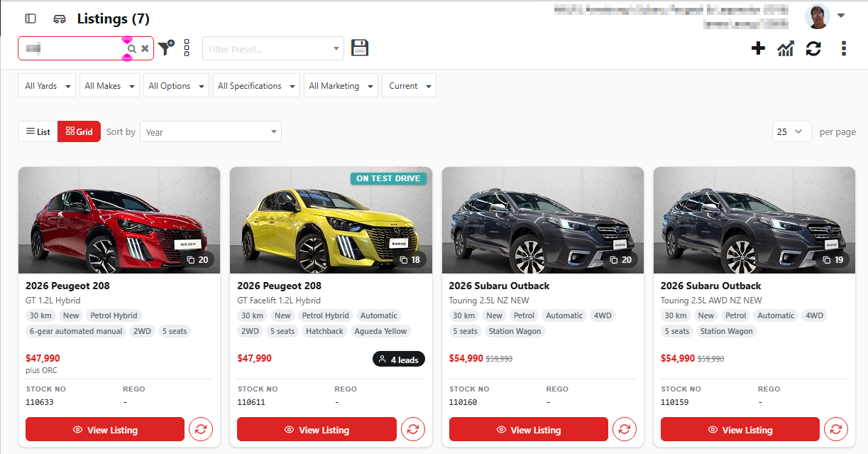Click the user avatar picture

818,16
